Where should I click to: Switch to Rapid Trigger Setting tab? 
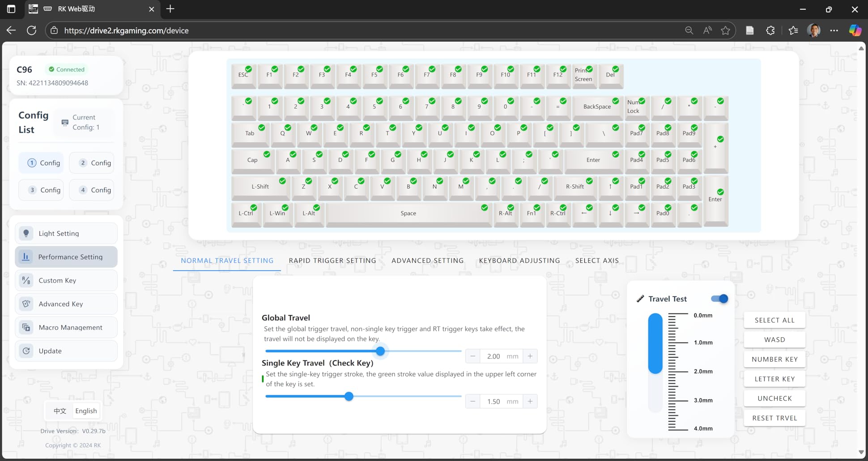[332, 260]
